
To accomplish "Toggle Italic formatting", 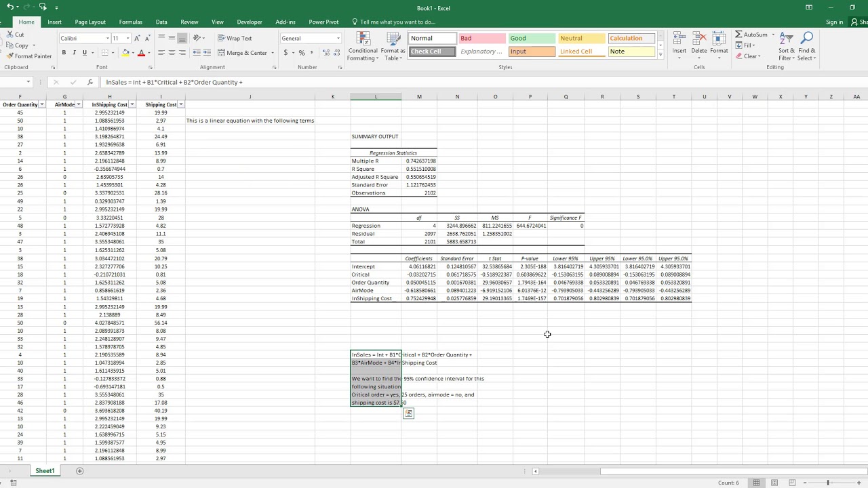I will point(74,53).
